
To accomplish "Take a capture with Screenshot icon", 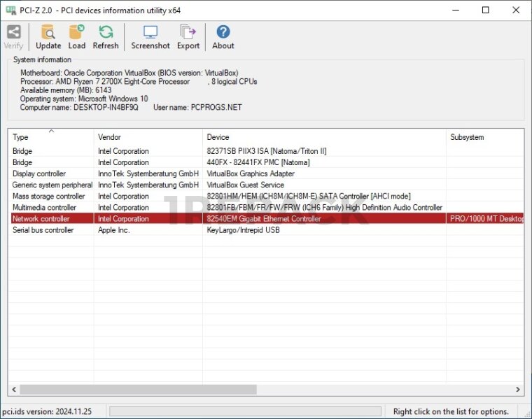I will [150, 33].
